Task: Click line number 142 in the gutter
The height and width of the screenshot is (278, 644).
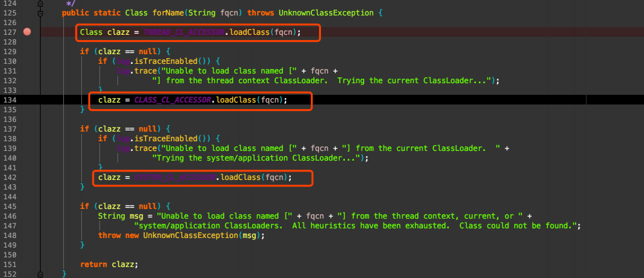Action: [10, 177]
